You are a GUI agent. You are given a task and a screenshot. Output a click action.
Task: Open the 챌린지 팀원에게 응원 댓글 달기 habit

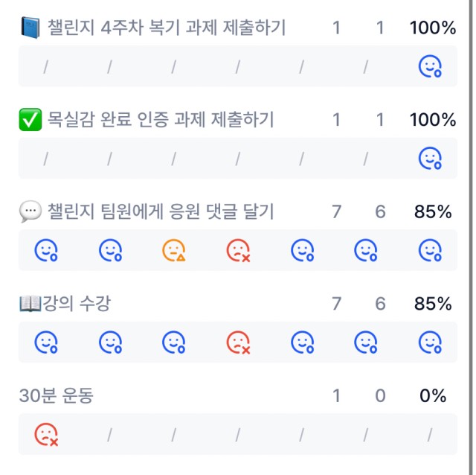(161, 211)
